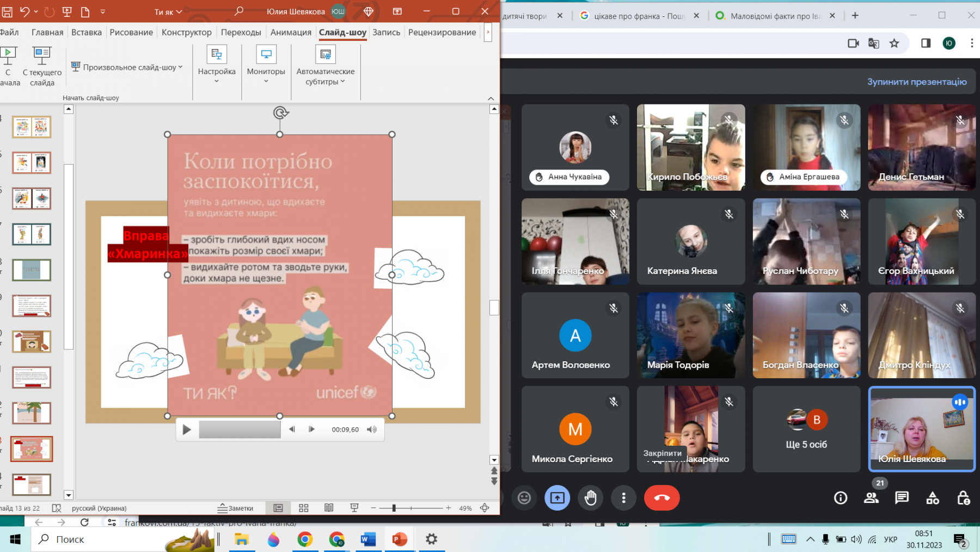Click the video seek bar on slide
Image resolution: width=980 pixels, height=552 pixels.
240,429
